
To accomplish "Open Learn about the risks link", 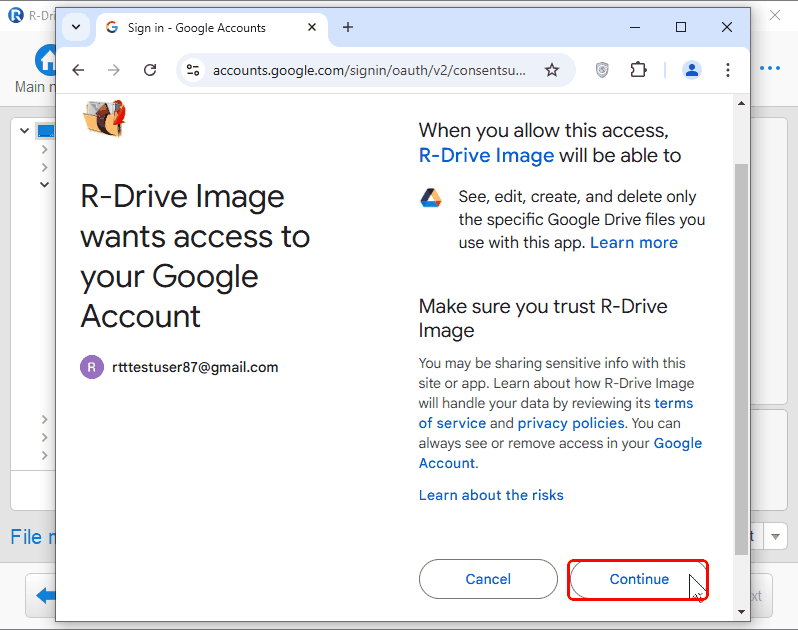I will point(491,495).
